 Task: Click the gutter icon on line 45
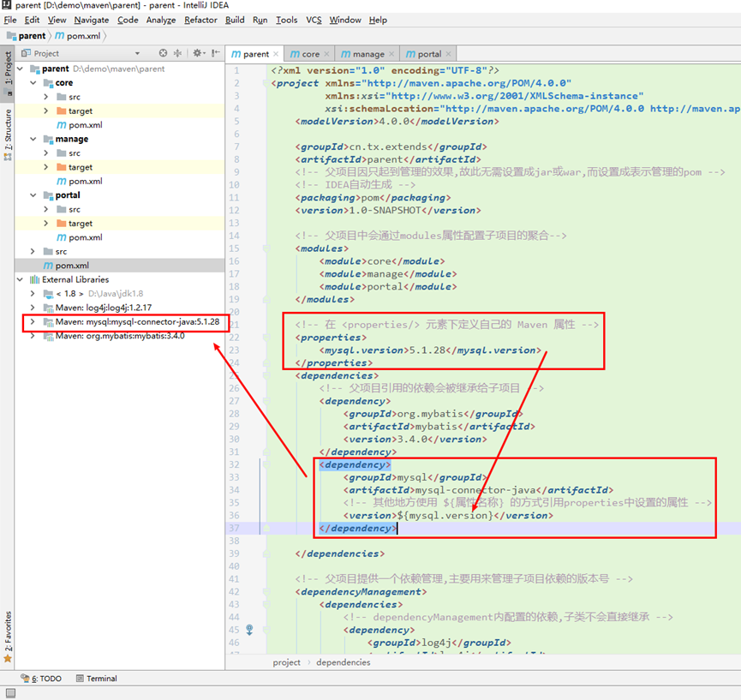pos(249,630)
